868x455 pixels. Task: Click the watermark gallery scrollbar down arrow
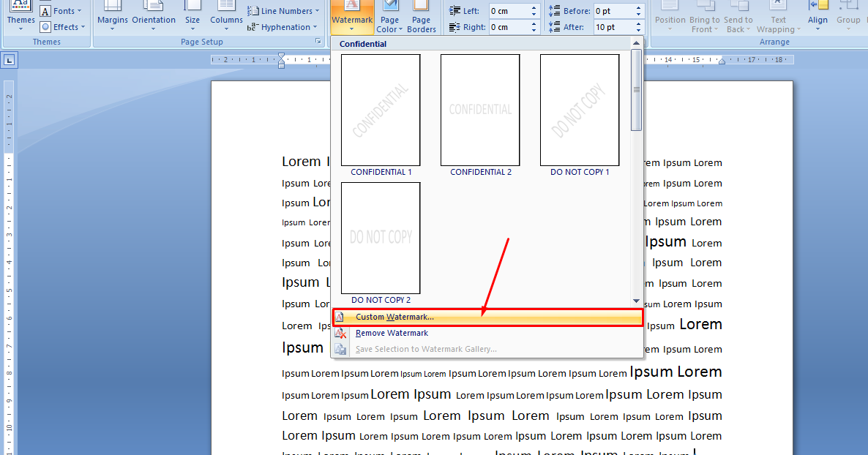(635, 301)
